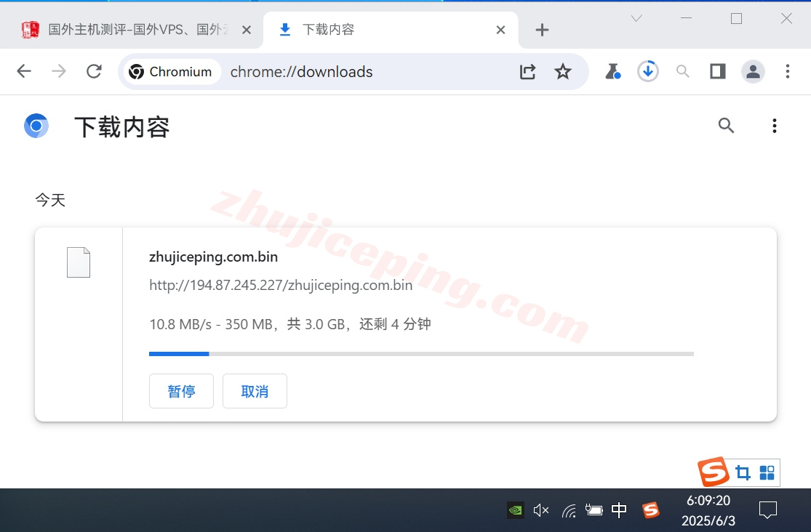Click the Sogou screenshot crop icon
The height and width of the screenshot is (532, 811).
[x=743, y=472]
